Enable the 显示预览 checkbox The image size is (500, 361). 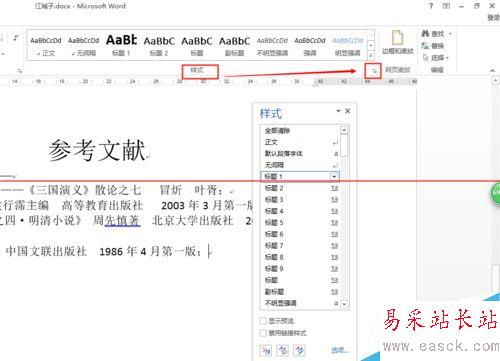[x=263, y=321]
